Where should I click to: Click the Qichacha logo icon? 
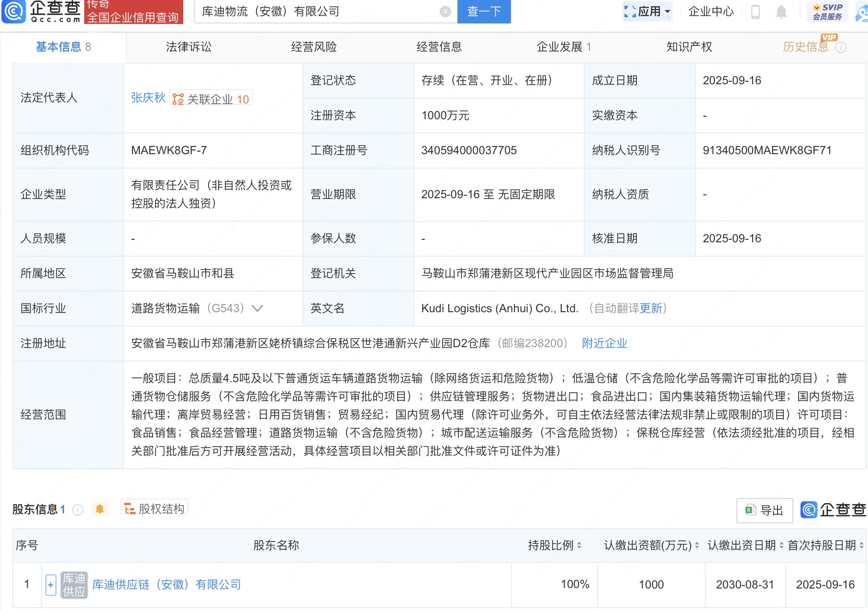14,11
